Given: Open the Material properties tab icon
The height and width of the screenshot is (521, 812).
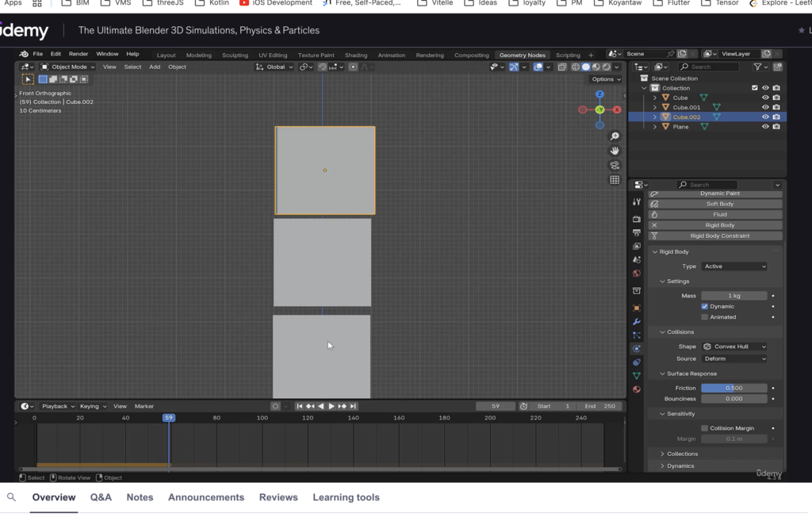Looking at the screenshot, I should click(636, 389).
